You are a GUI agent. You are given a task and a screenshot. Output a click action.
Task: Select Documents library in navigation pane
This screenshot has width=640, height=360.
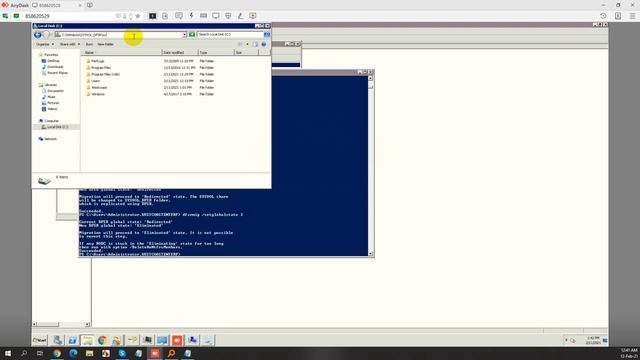pyautogui.click(x=56, y=91)
